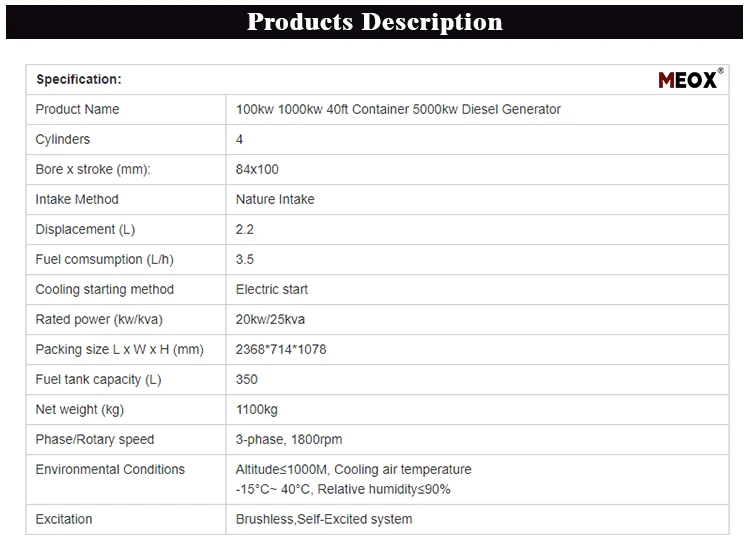
Task: Click the MEOX brand logo
Action: click(x=690, y=79)
